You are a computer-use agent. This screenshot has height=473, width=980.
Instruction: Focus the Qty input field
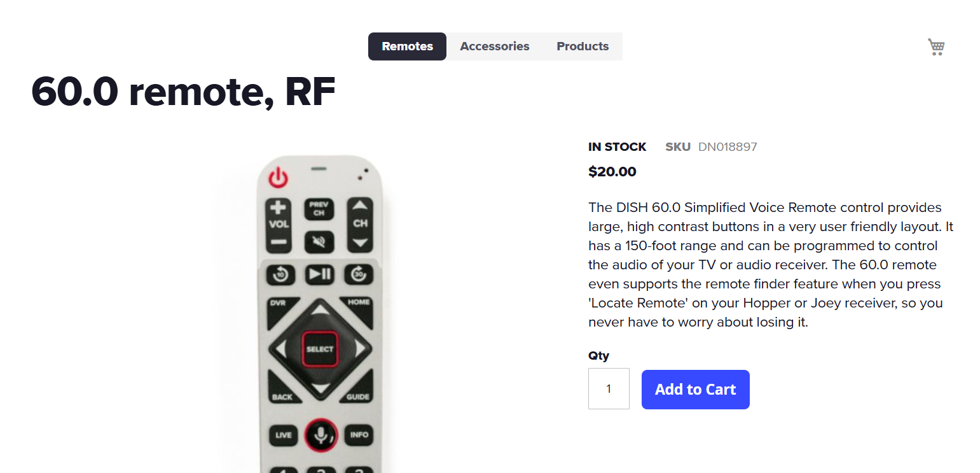click(609, 388)
